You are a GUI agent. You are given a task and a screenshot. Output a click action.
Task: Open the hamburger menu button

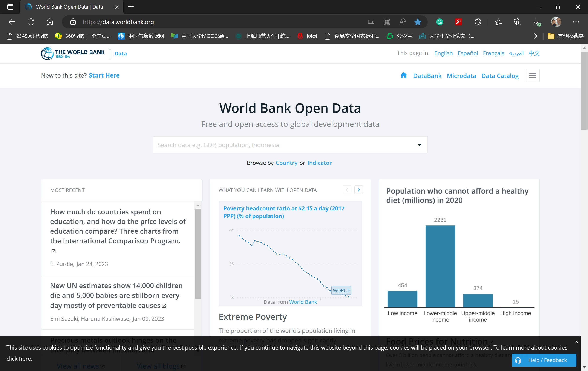pos(532,76)
